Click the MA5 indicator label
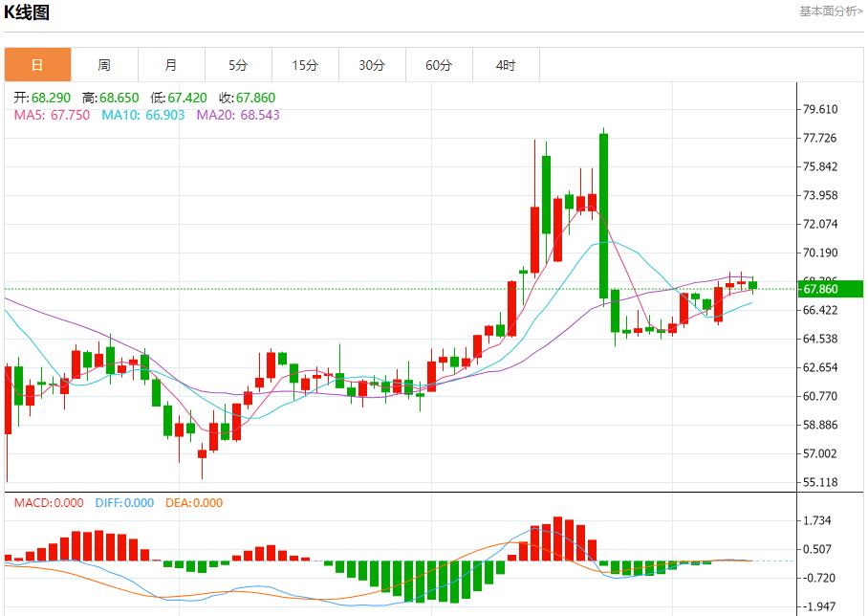This screenshot has width=868, height=616. pos(52,115)
